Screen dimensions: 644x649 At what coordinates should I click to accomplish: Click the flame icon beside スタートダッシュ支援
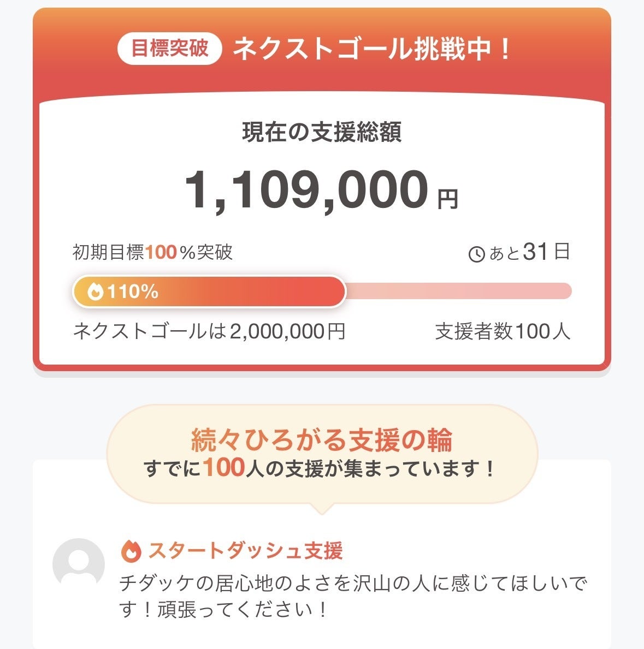[131, 551]
